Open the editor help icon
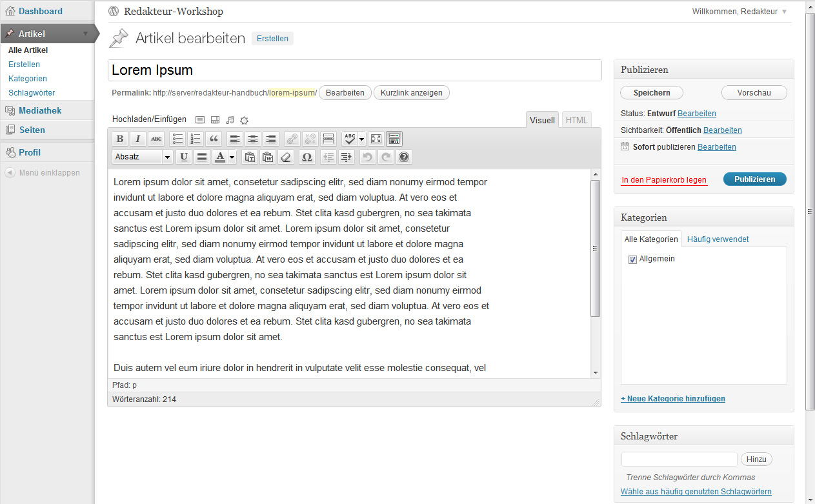 [x=404, y=157]
